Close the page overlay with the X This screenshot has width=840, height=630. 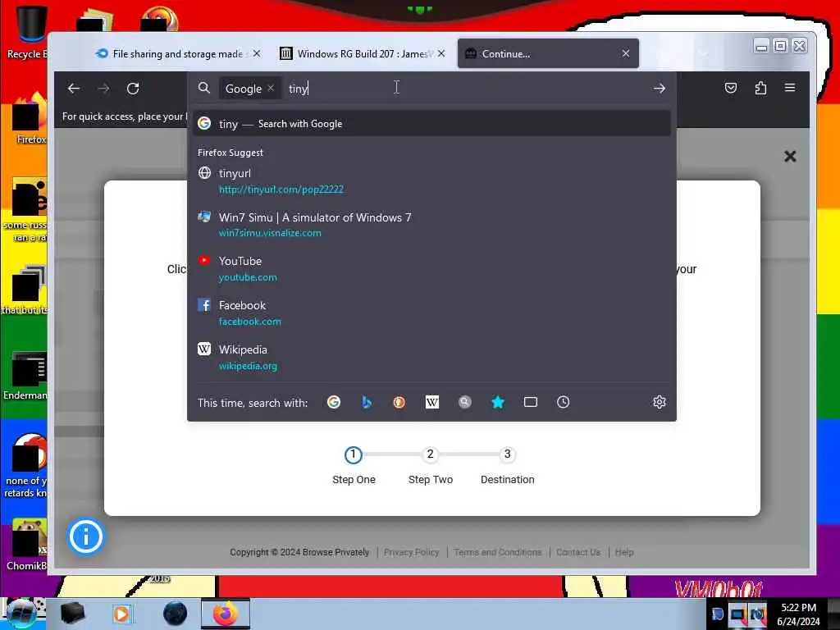coord(790,157)
